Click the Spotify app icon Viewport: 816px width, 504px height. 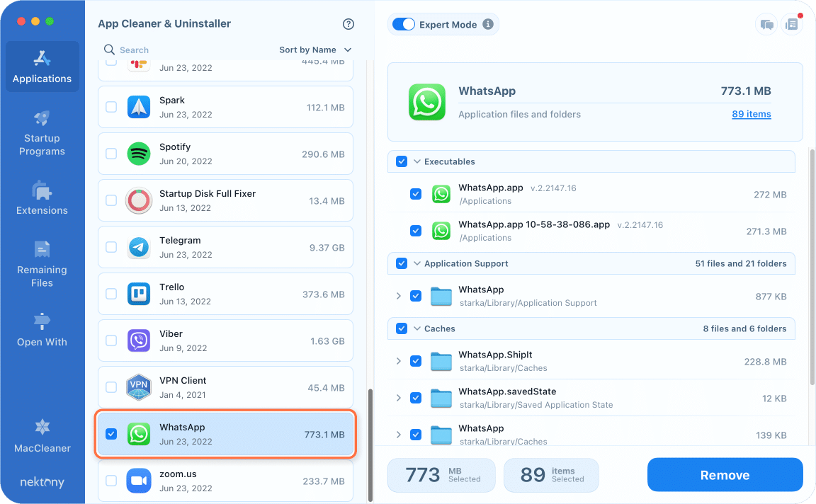click(139, 154)
